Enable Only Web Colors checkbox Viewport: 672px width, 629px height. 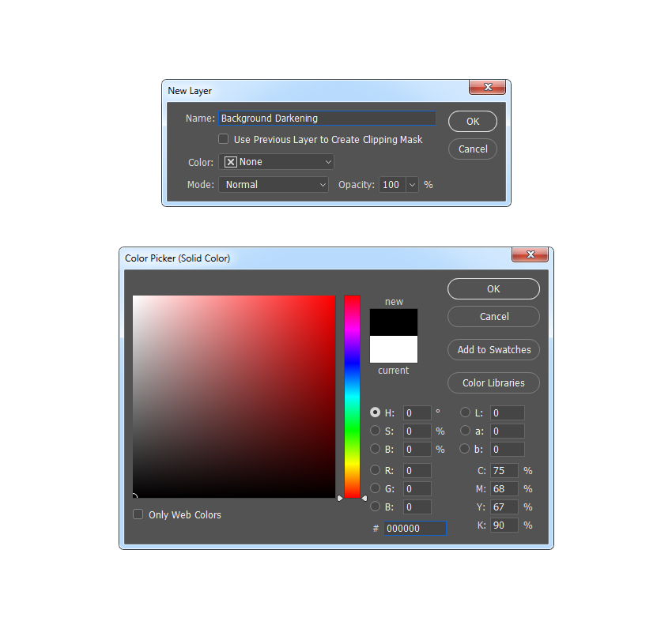(138, 514)
